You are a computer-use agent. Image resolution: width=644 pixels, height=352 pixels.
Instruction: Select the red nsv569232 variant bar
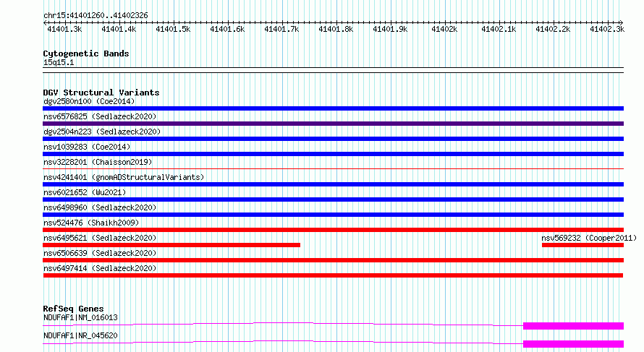point(582,245)
